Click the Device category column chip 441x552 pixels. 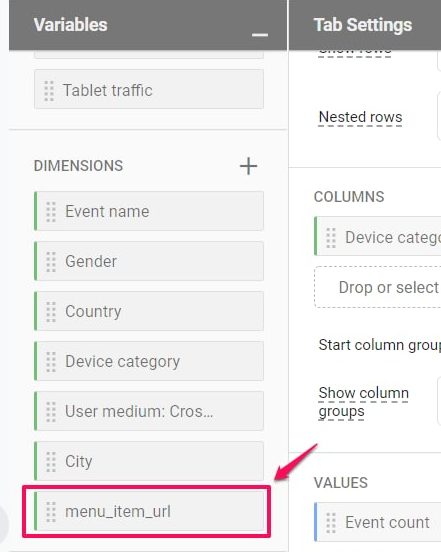pos(378,236)
